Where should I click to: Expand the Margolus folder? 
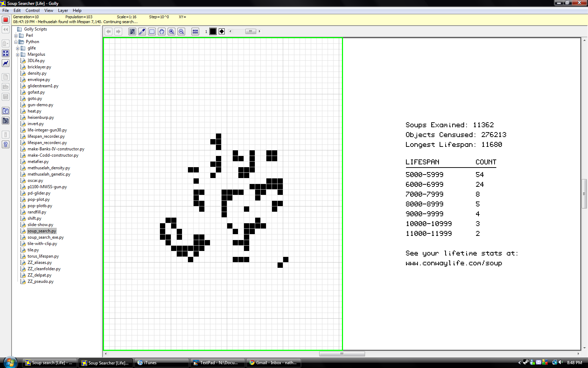point(17,55)
